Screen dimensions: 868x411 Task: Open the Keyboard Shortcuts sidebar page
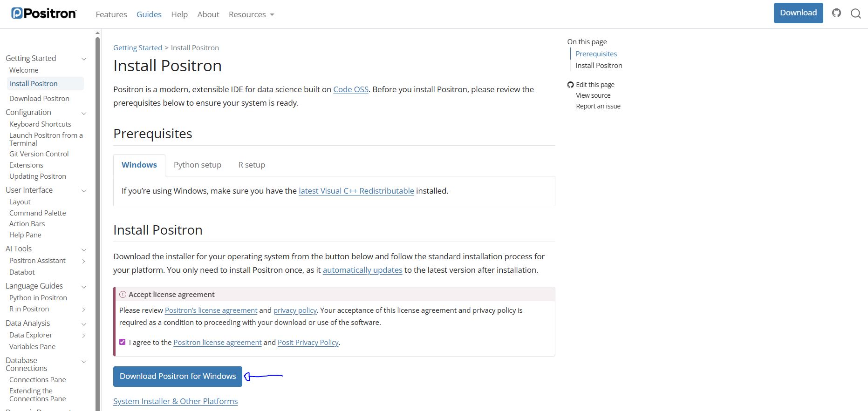click(40, 124)
